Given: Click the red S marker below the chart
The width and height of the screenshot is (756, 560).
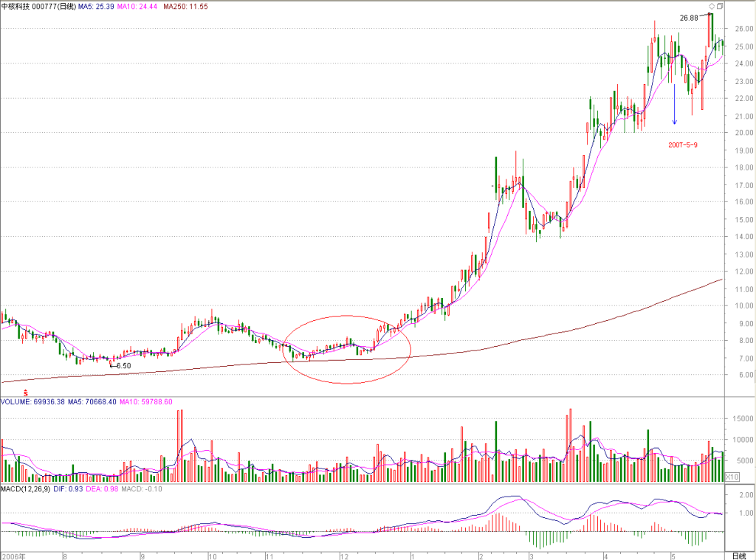Looking at the screenshot, I should [26, 393].
